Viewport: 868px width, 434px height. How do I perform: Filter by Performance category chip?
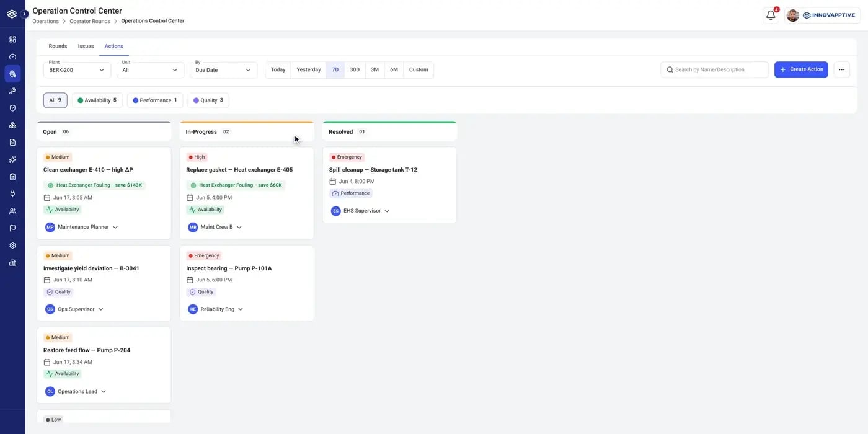[x=154, y=100]
